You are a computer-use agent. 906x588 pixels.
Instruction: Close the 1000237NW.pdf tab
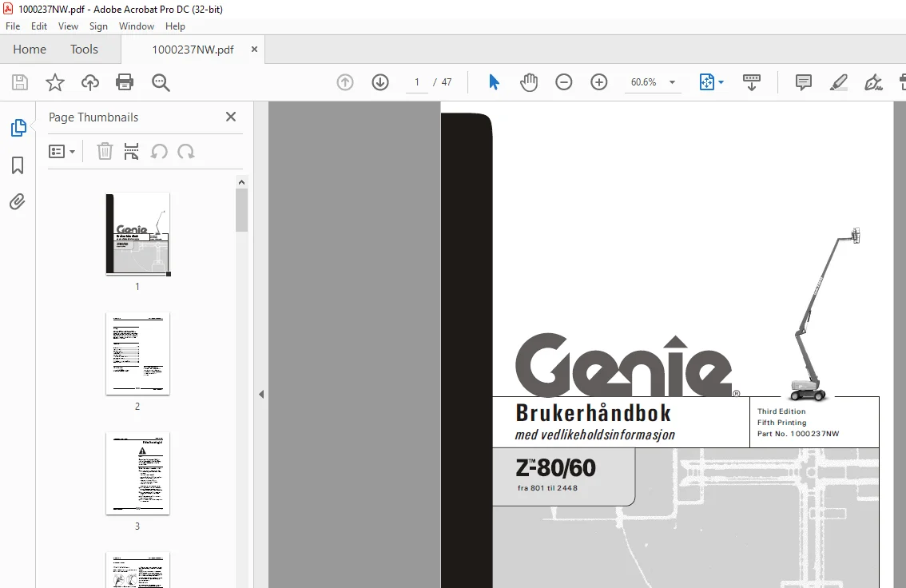point(254,49)
